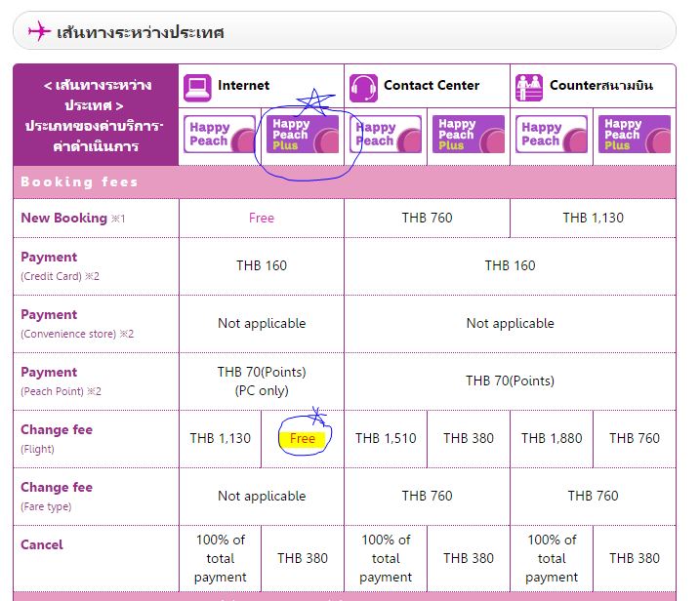The height and width of the screenshot is (601, 700).
Task: Click Contact Center THB 760 fare type fee
Action: click(427, 497)
